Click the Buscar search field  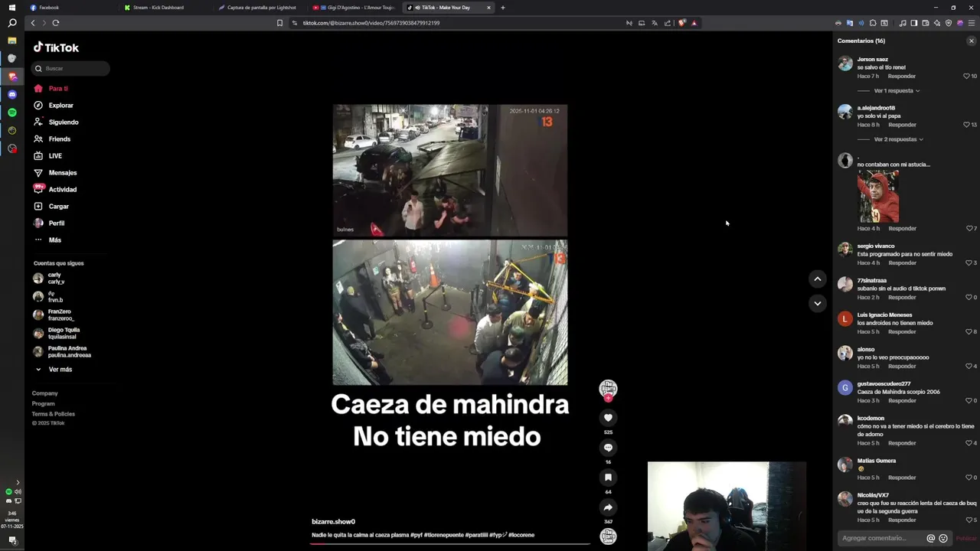[71, 69]
